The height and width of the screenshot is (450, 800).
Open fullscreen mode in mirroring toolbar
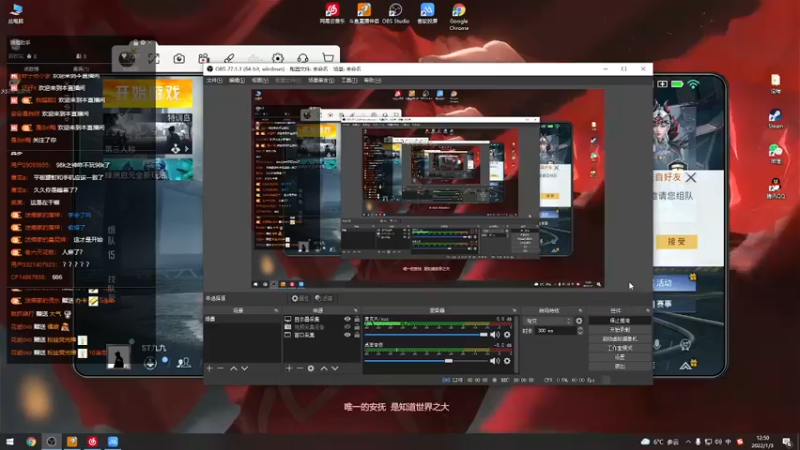click(x=154, y=59)
